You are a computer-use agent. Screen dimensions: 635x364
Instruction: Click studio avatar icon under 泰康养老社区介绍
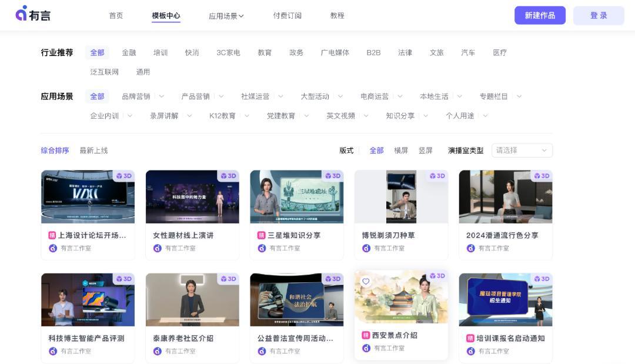pos(158,351)
